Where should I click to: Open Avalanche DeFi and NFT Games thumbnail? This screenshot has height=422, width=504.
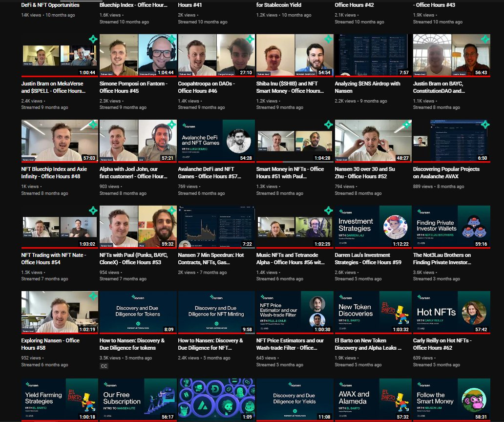(216, 141)
